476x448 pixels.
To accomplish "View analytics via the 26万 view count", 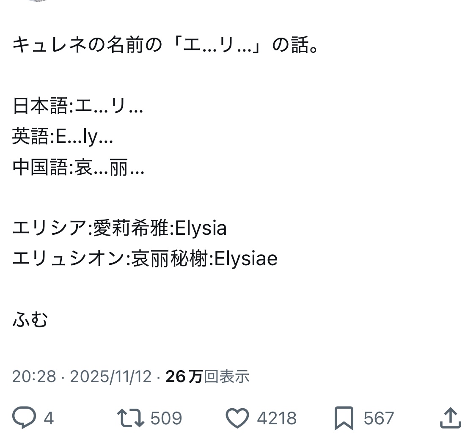I will [207, 376].
